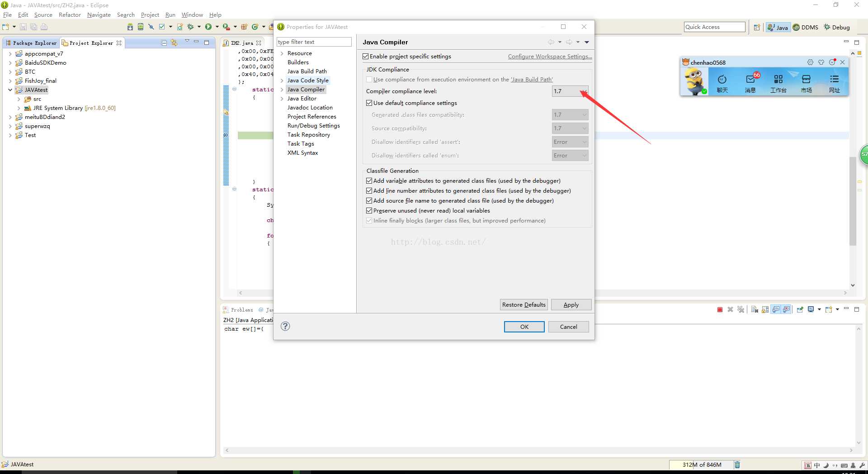The image size is (868, 474).
Task: Open Compiler compliance level dropdown
Action: [570, 91]
